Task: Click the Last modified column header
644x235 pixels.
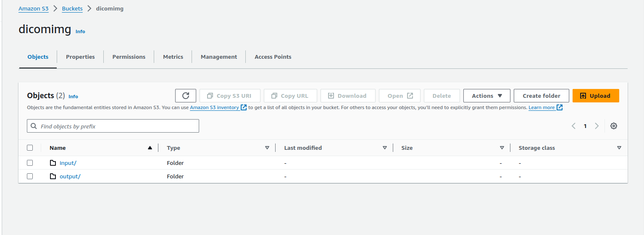Action: [x=303, y=148]
